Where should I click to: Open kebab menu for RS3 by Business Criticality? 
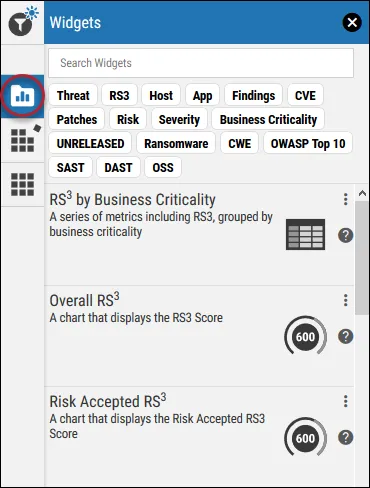click(x=346, y=199)
